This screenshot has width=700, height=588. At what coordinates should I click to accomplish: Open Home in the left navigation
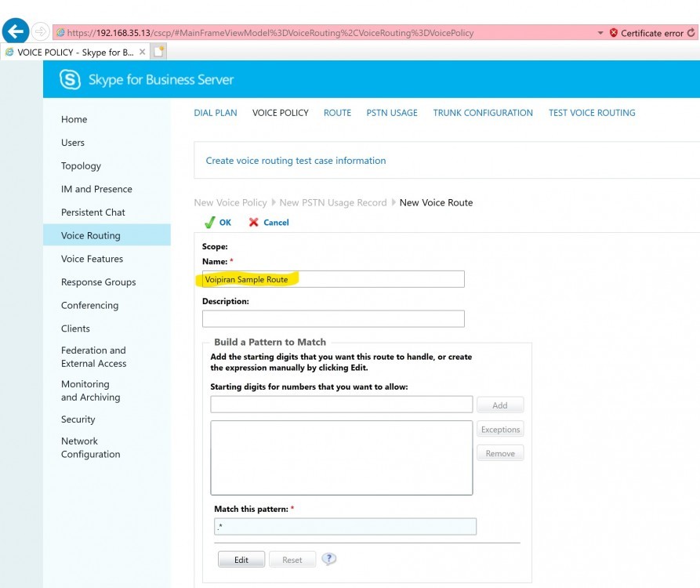[x=74, y=119]
